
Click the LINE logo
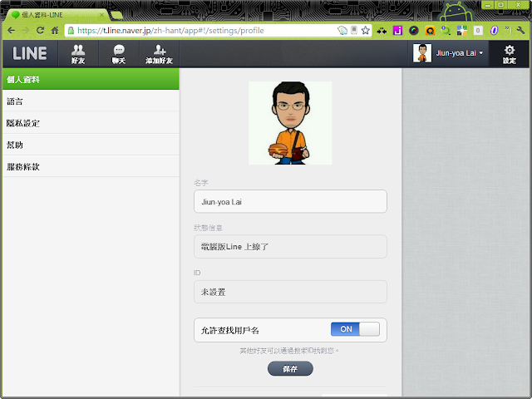coord(30,53)
